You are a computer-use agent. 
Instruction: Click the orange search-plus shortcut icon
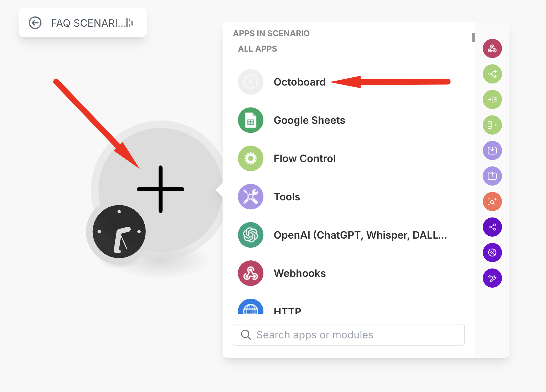tap(492, 202)
